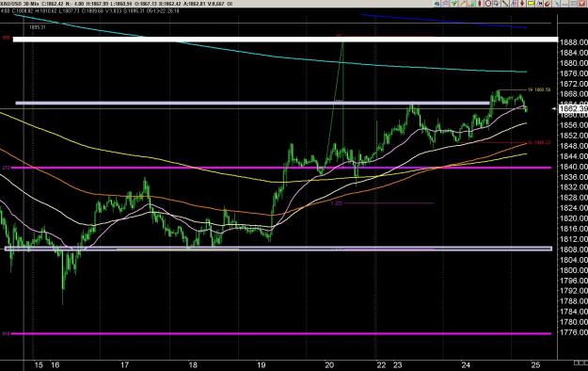This screenshot has width=588, height=371.
Task: Select the diagonal trend line drawing tool
Action: coord(464,4)
